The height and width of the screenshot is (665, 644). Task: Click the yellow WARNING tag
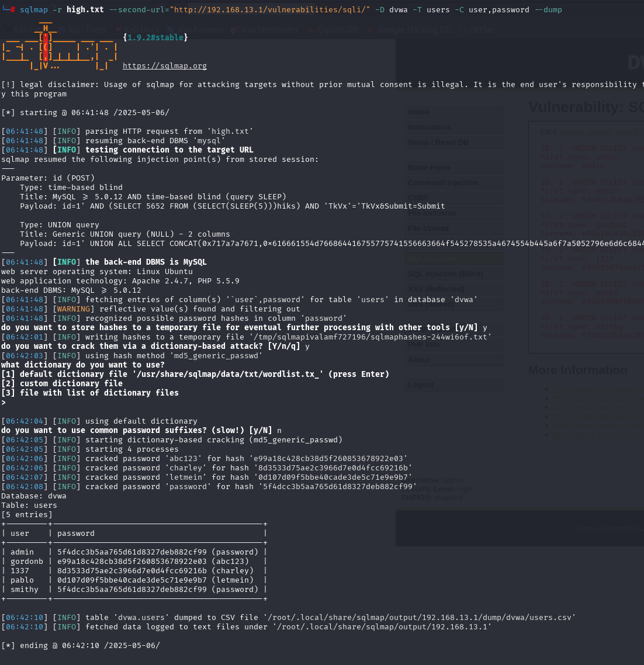74,309
